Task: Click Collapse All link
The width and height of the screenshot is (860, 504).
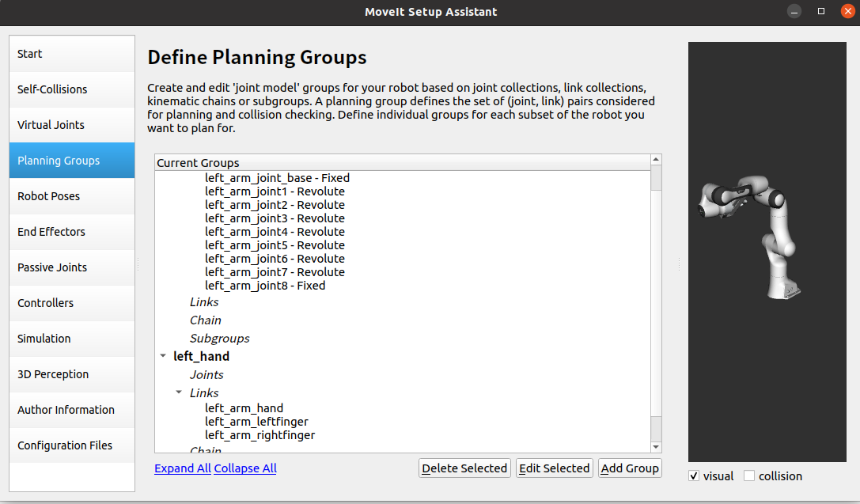Action: point(245,468)
